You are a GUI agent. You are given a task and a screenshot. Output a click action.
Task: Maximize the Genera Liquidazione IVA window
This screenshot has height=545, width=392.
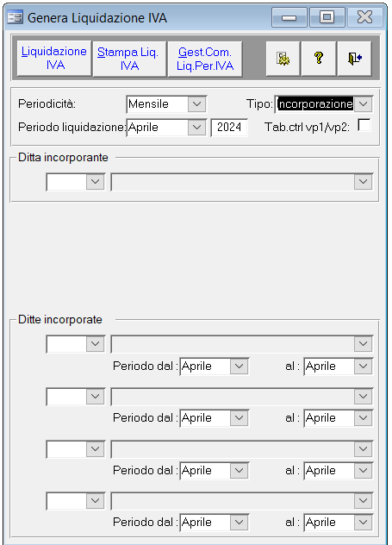pyautogui.click(x=327, y=16)
